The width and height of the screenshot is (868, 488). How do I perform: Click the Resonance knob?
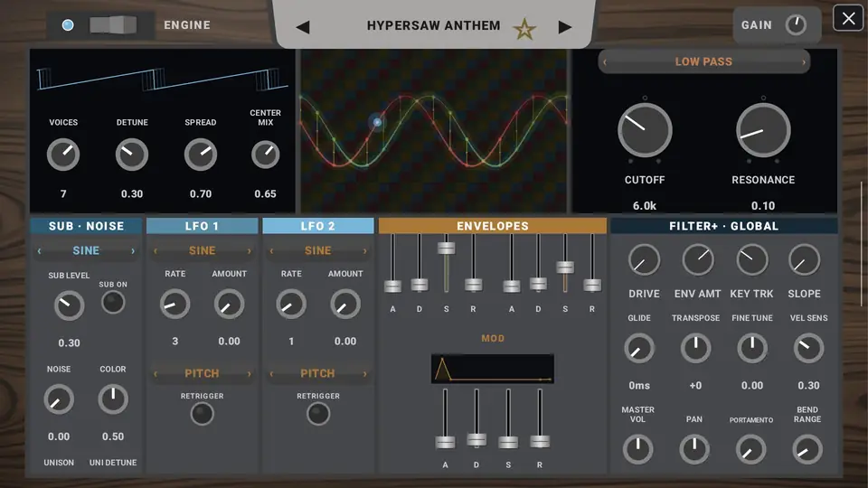click(763, 130)
